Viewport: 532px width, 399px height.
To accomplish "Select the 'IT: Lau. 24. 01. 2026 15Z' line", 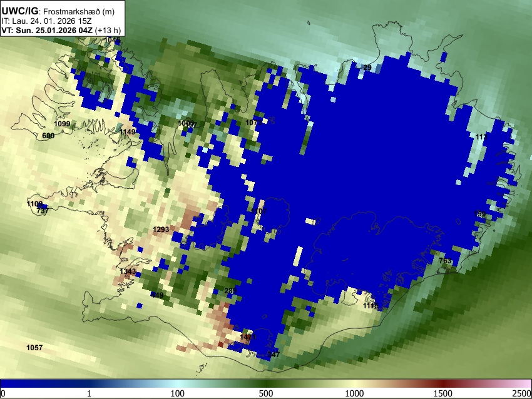I will 46,21.
